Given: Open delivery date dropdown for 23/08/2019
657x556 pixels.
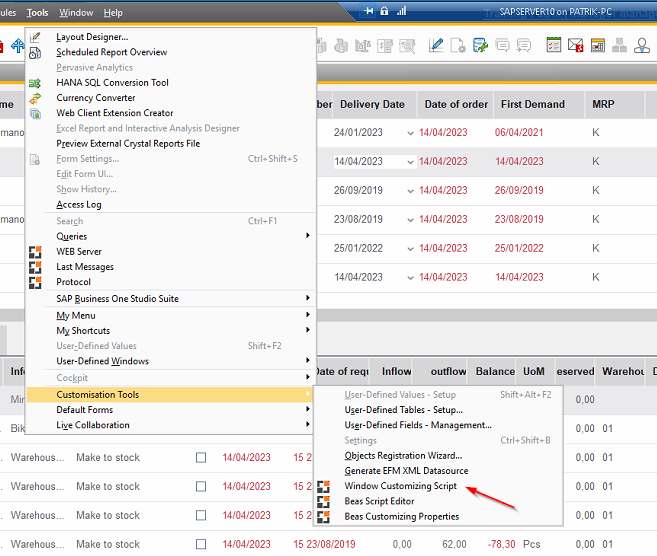Looking at the screenshot, I should click(x=410, y=220).
